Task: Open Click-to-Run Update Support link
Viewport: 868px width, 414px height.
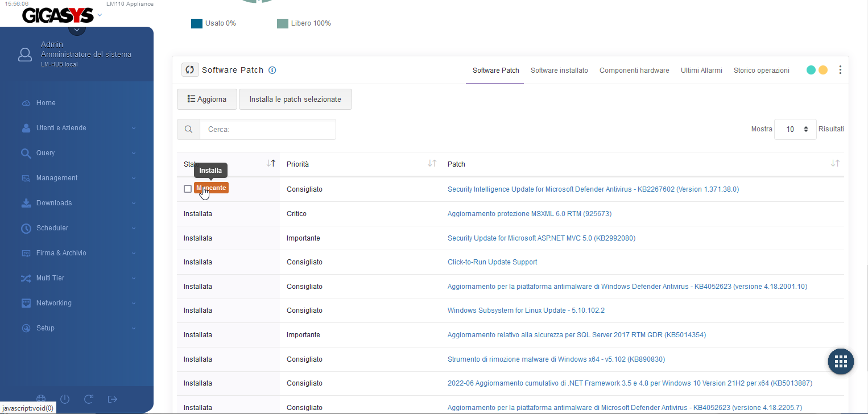Action: pos(493,262)
